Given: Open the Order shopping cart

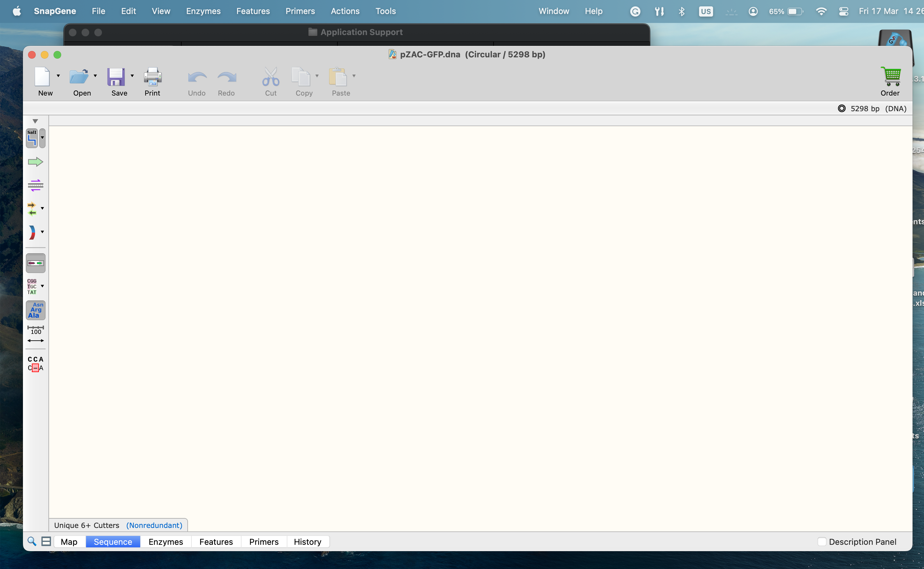Looking at the screenshot, I should pyautogui.click(x=891, y=76).
